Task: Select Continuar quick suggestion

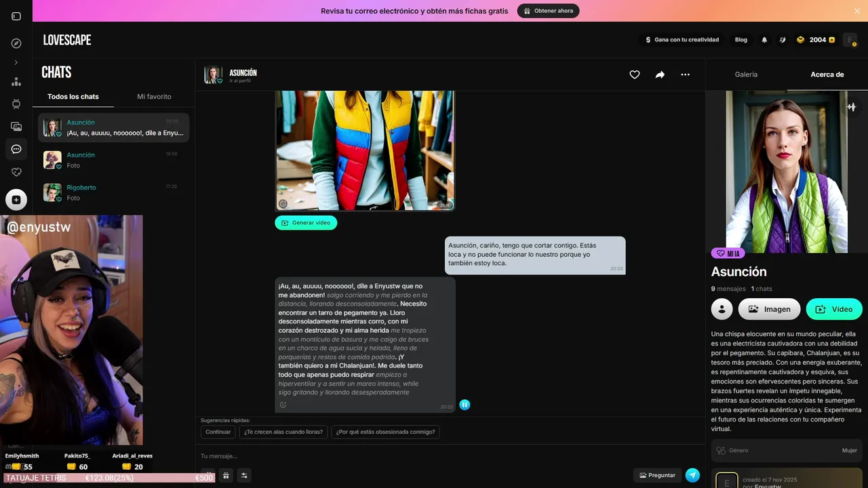Action: coord(218,432)
